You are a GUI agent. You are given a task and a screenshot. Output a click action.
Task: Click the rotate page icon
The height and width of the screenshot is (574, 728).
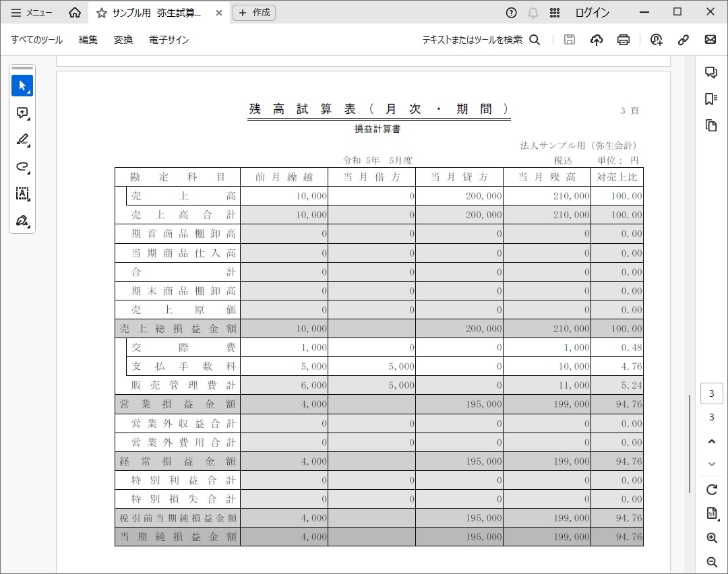click(x=711, y=490)
